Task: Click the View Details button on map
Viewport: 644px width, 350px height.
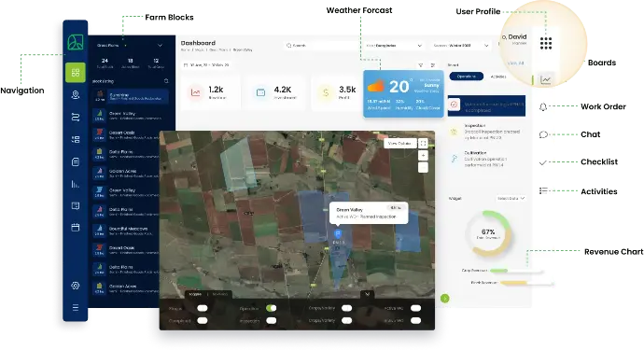Action: coord(399,144)
